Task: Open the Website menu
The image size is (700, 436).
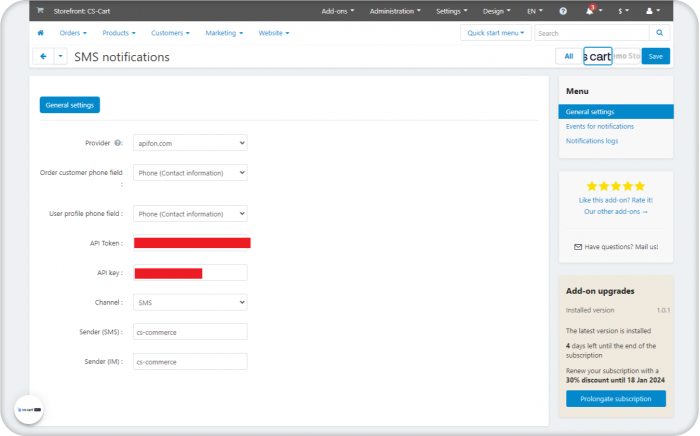Action: (274, 33)
